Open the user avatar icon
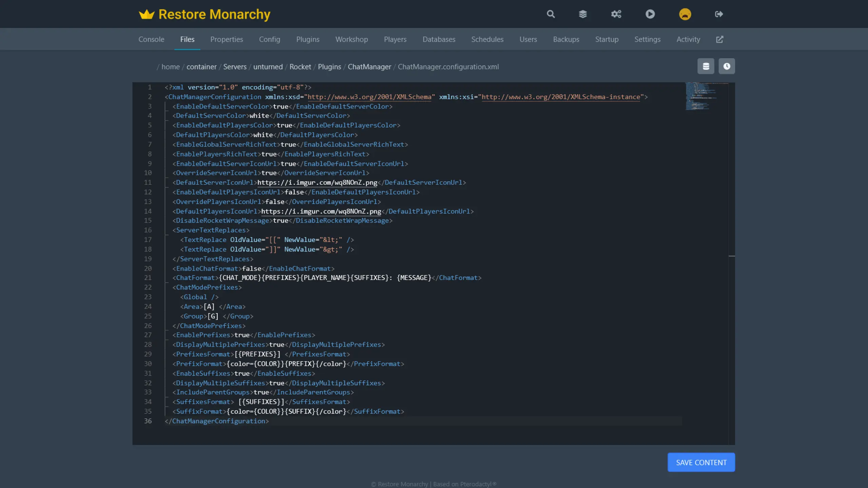 click(x=685, y=14)
